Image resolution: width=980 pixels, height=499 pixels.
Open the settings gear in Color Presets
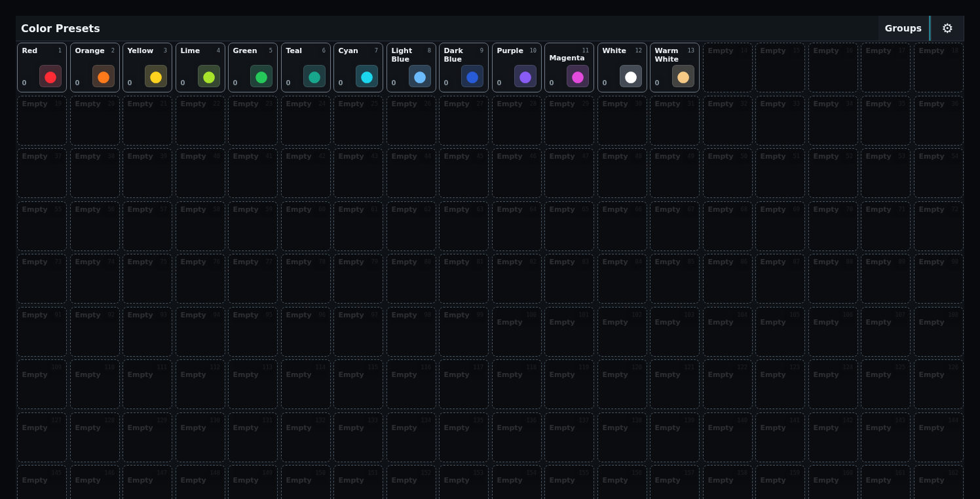click(947, 28)
